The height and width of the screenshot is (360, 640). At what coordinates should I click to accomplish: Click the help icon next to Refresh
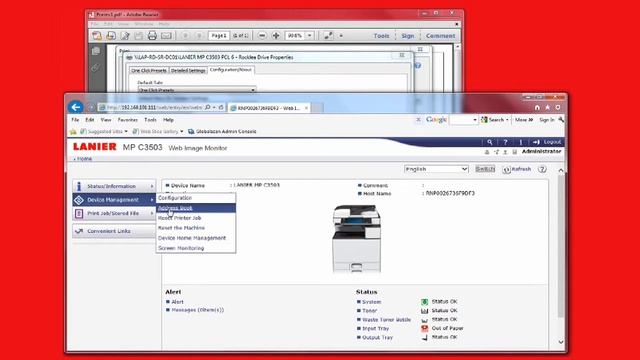(542, 169)
